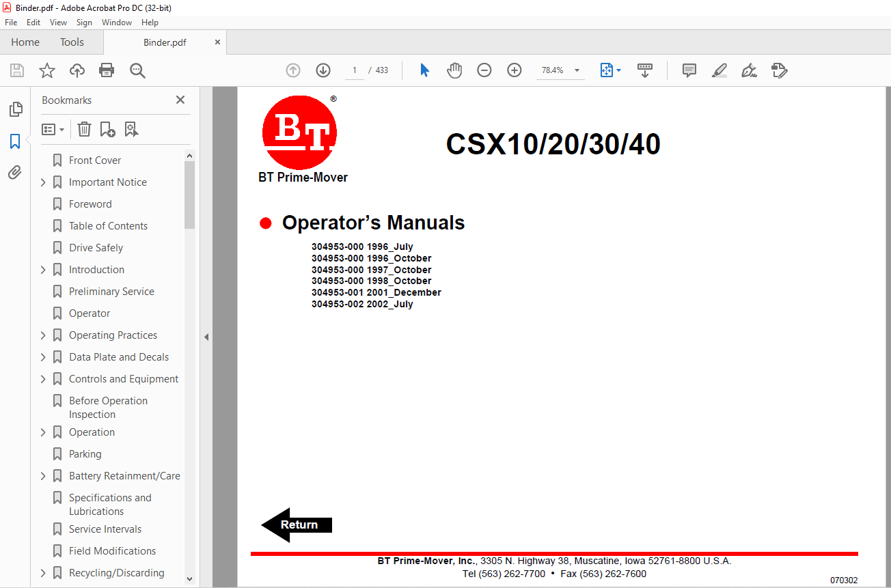This screenshot has height=588, width=891.
Task: Select the Field Modifications bookmark
Action: [x=112, y=551]
